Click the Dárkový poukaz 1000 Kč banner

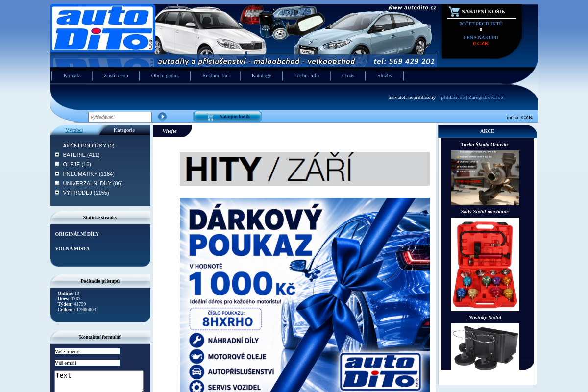305,295
